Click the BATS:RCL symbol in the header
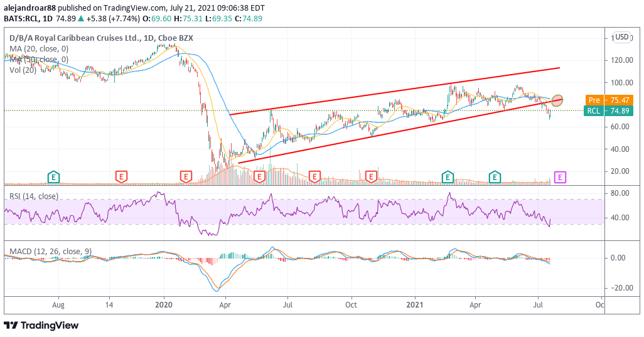Screen dimensions: 644x337 tap(21, 18)
